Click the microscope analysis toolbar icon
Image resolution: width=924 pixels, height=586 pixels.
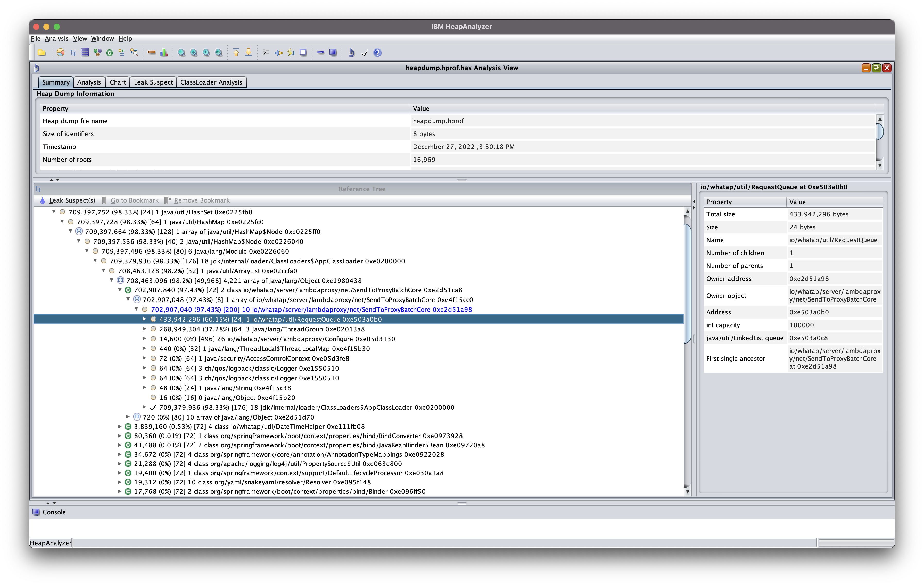[351, 53]
